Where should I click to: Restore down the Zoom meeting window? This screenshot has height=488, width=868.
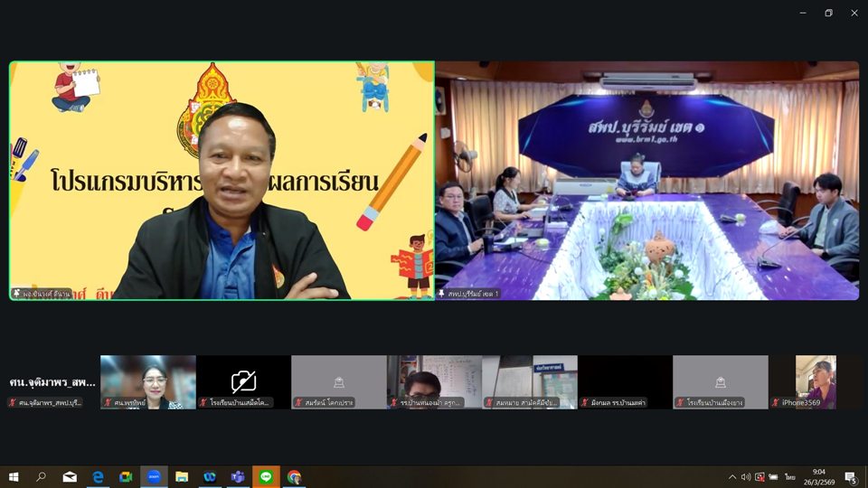828,13
